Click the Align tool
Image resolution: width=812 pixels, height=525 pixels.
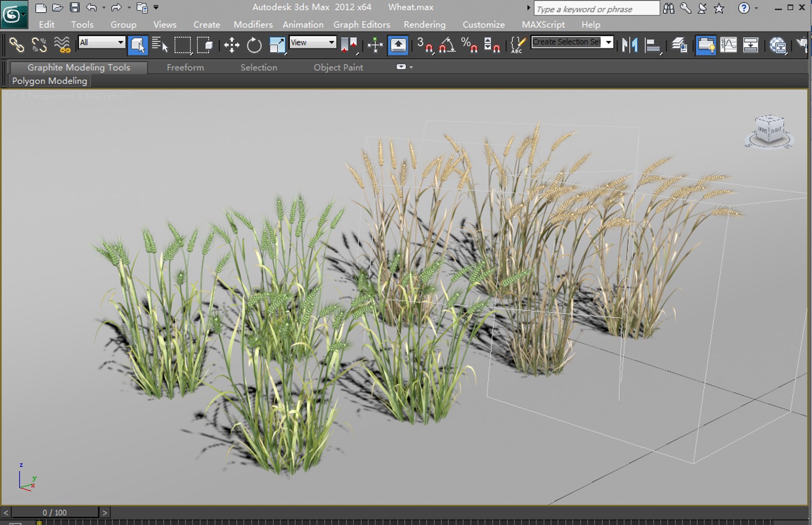click(x=652, y=45)
